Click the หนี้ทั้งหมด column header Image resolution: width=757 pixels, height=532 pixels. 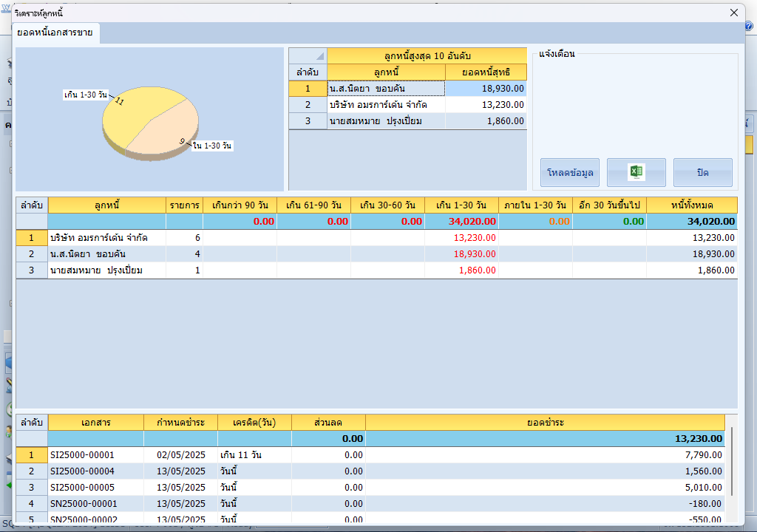pos(691,205)
